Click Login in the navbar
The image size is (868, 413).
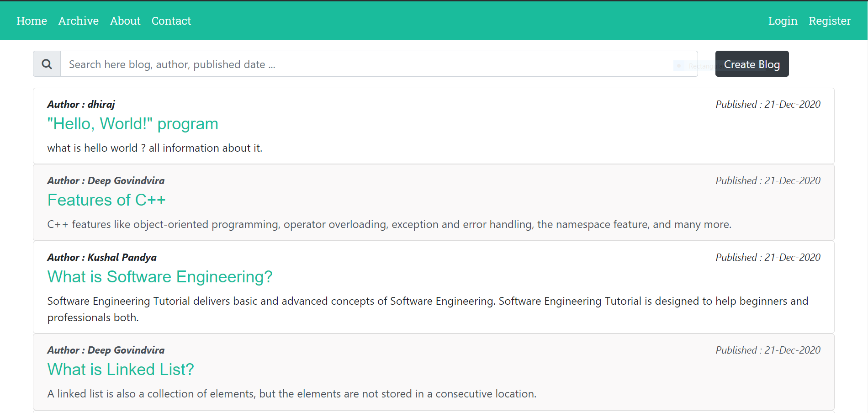coord(783,21)
